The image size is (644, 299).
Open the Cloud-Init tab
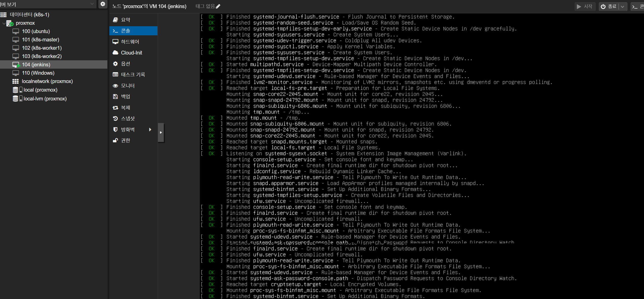pyautogui.click(x=134, y=53)
